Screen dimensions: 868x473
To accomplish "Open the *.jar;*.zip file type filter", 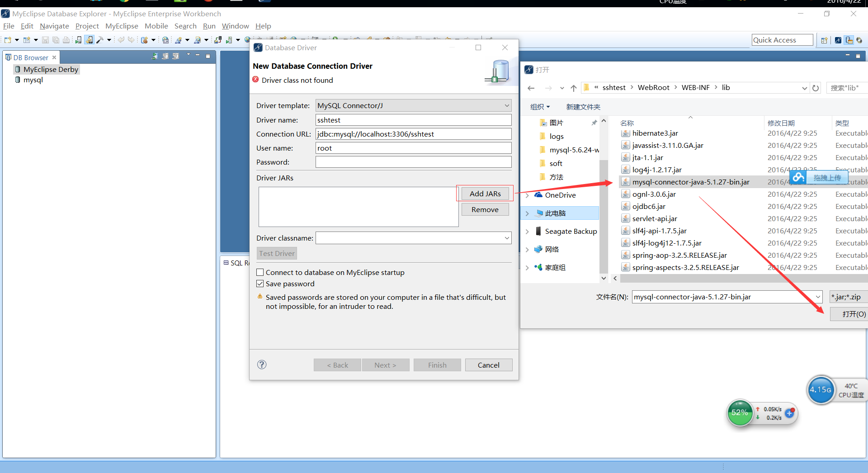I will tap(848, 297).
